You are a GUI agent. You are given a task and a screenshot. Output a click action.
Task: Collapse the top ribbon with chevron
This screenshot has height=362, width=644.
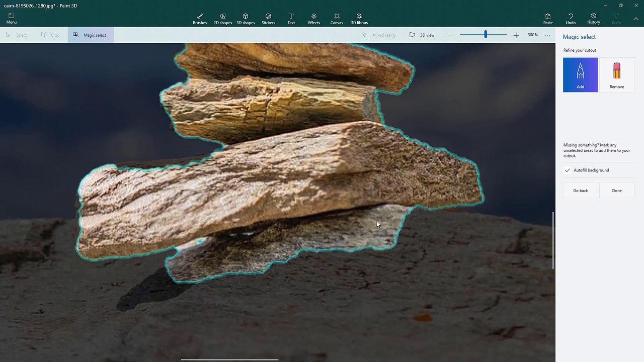coord(636,19)
